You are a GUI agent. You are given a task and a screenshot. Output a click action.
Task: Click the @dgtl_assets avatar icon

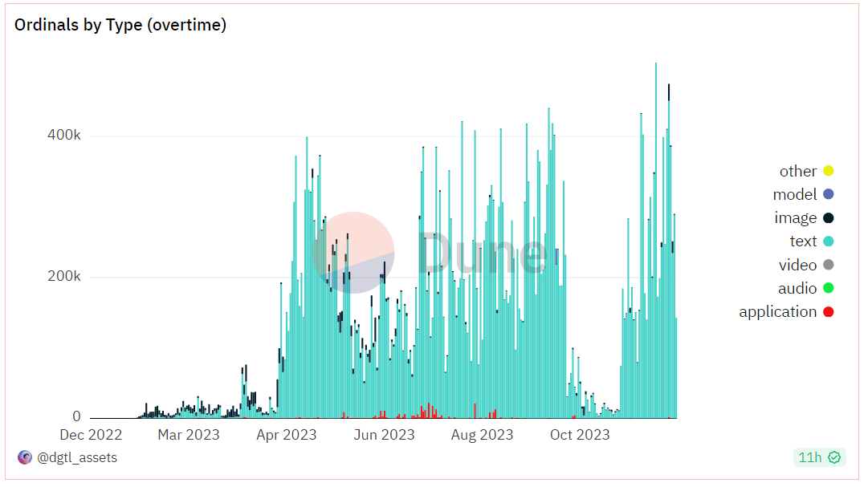[x=25, y=457]
